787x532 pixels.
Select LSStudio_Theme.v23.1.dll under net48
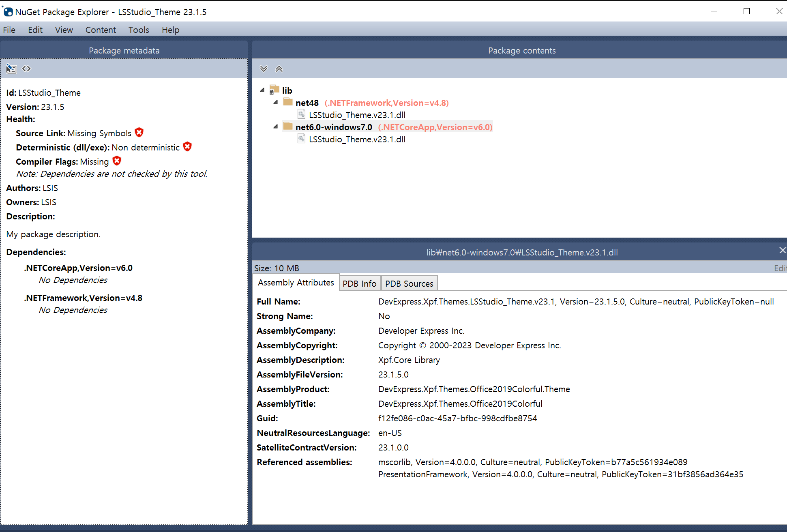pyautogui.click(x=357, y=115)
